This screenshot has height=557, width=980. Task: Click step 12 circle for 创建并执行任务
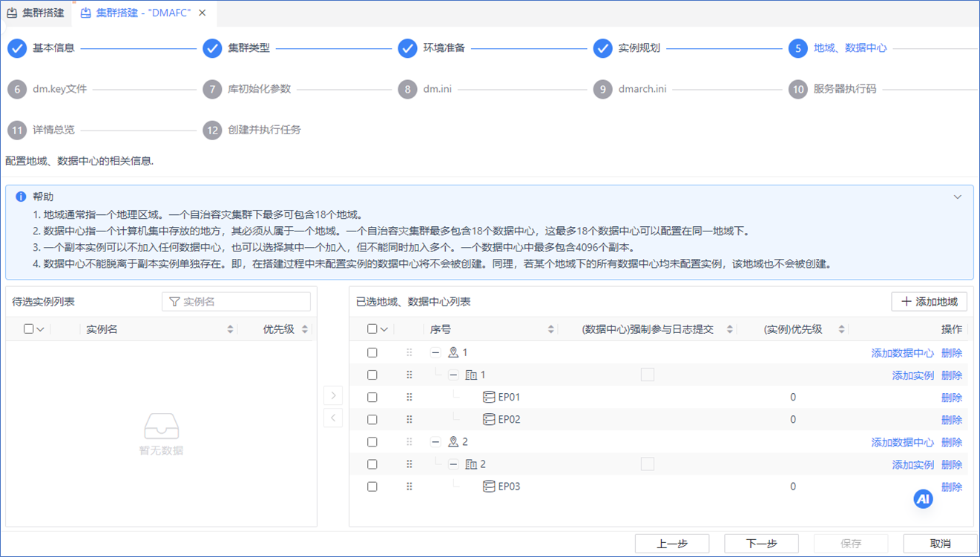pos(212,130)
